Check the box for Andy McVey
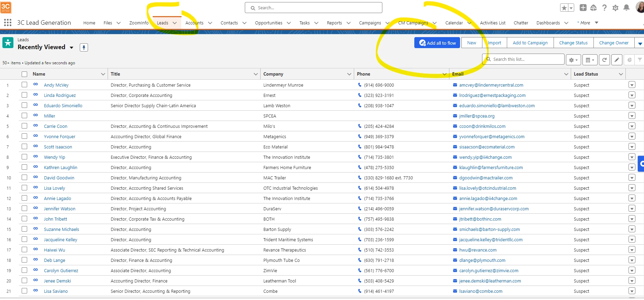The height and width of the screenshot is (300, 644). click(24, 85)
